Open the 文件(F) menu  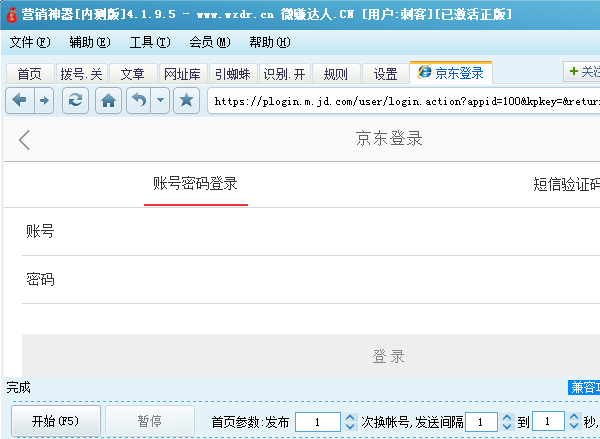click(x=29, y=43)
